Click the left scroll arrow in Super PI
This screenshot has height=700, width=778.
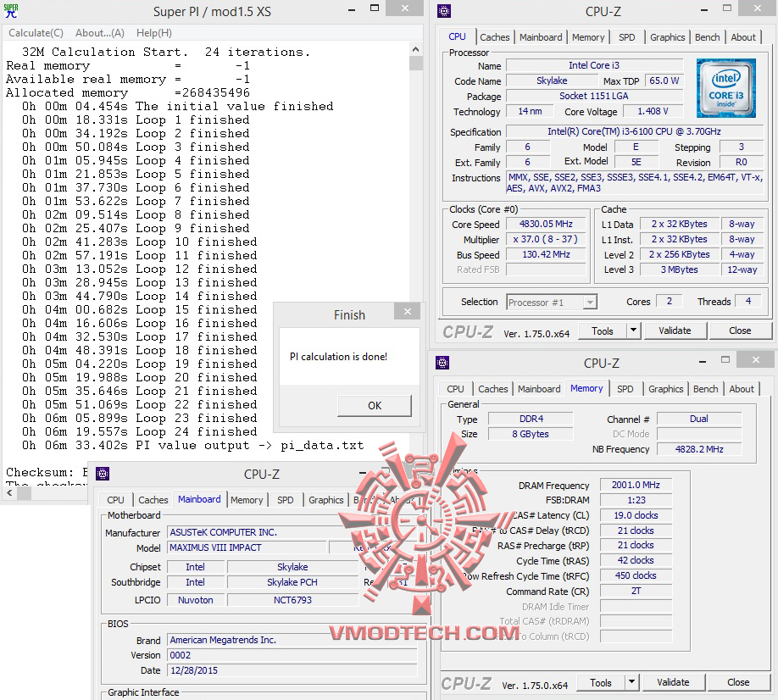[9, 492]
